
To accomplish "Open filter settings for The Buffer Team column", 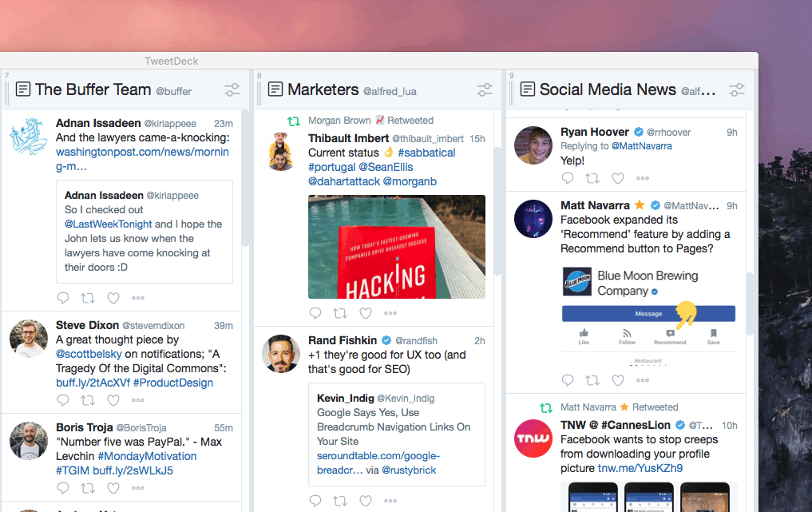I will pos(232,89).
